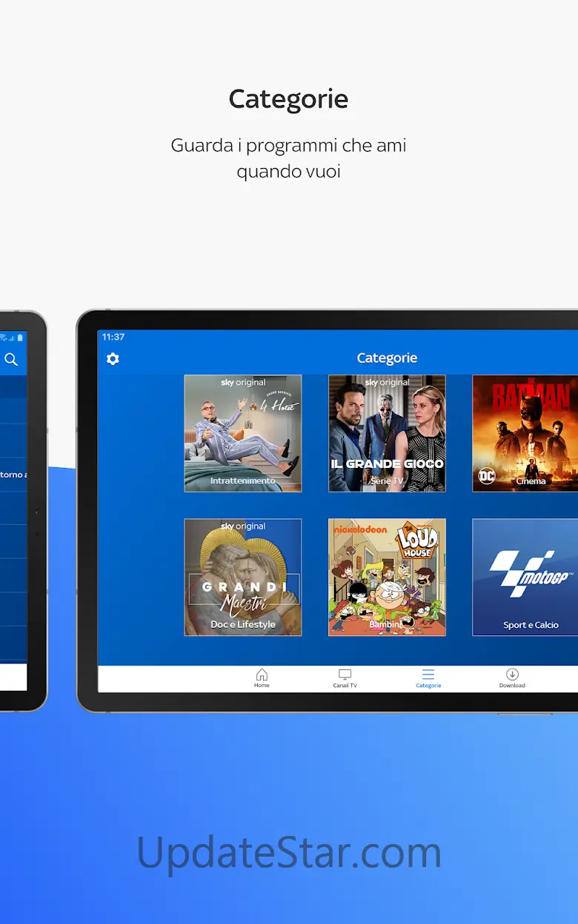Click the 11:37 clock in status bar
This screenshot has width=578, height=924.
tap(113, 337)
